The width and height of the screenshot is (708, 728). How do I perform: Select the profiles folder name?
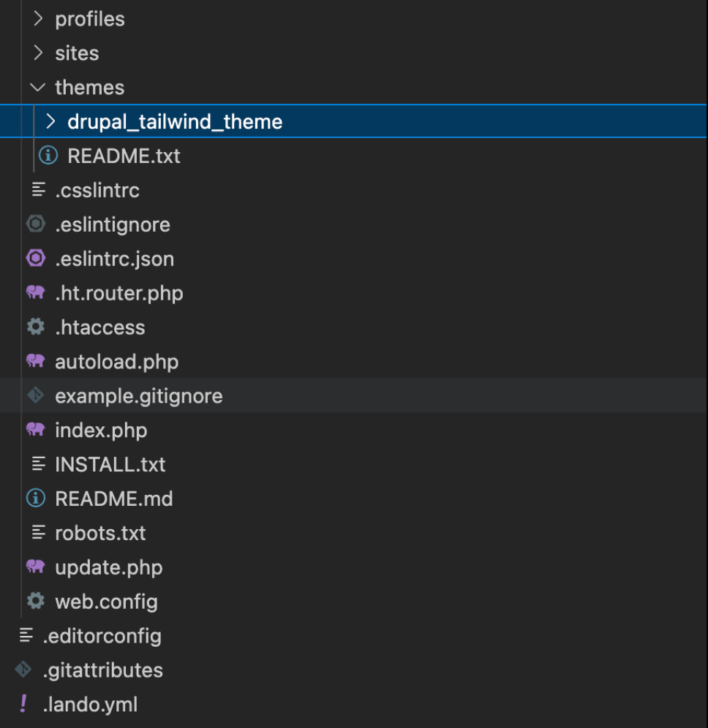(x=90, y=19)
